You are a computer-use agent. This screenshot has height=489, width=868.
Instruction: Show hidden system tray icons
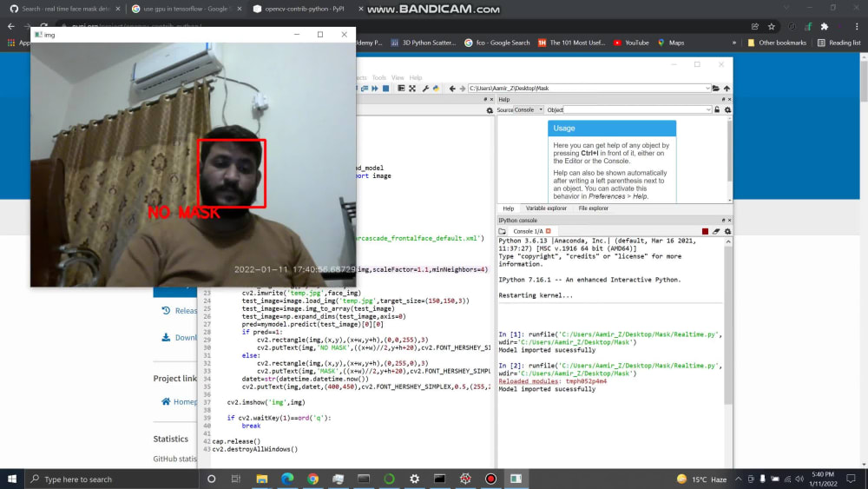pyautogui.click(x=738, y=479)
